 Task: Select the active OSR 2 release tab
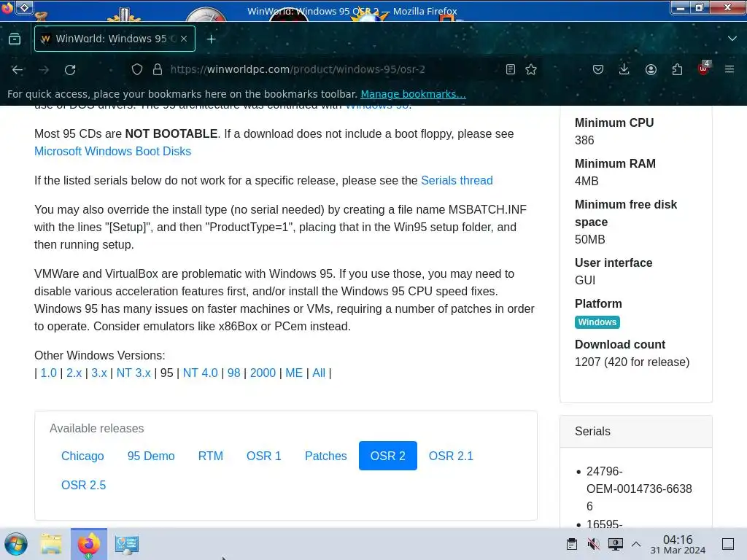click(x=388, y=456)
